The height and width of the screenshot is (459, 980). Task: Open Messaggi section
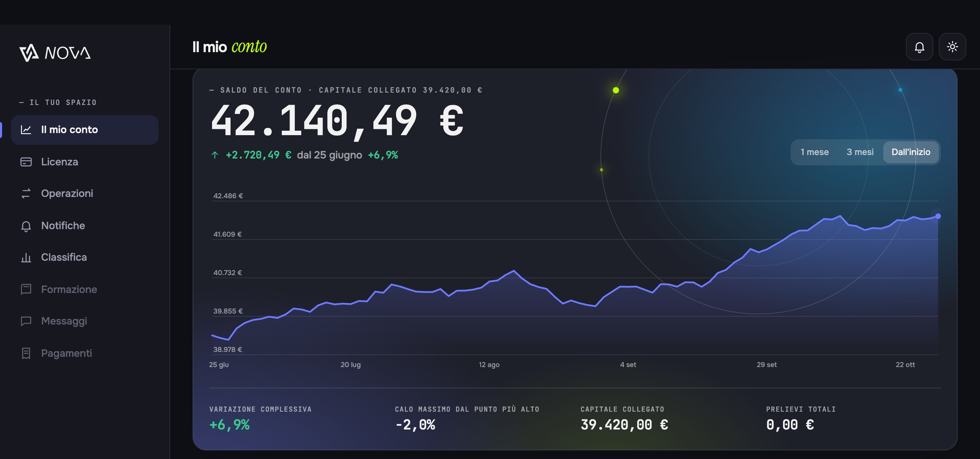(85, 321)
